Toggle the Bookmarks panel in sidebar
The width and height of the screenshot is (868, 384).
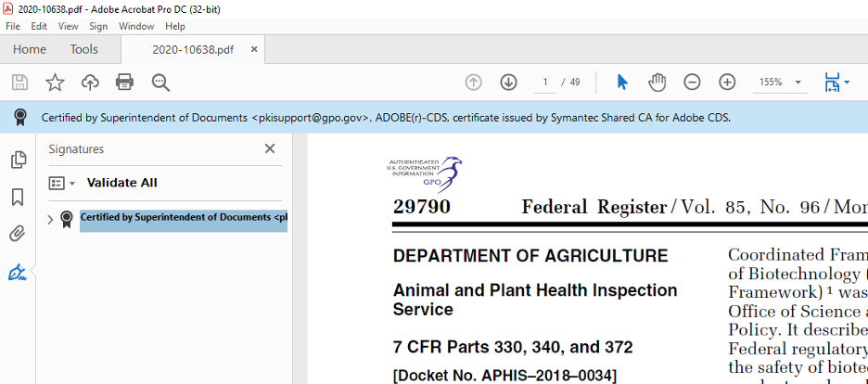point(18,197)
